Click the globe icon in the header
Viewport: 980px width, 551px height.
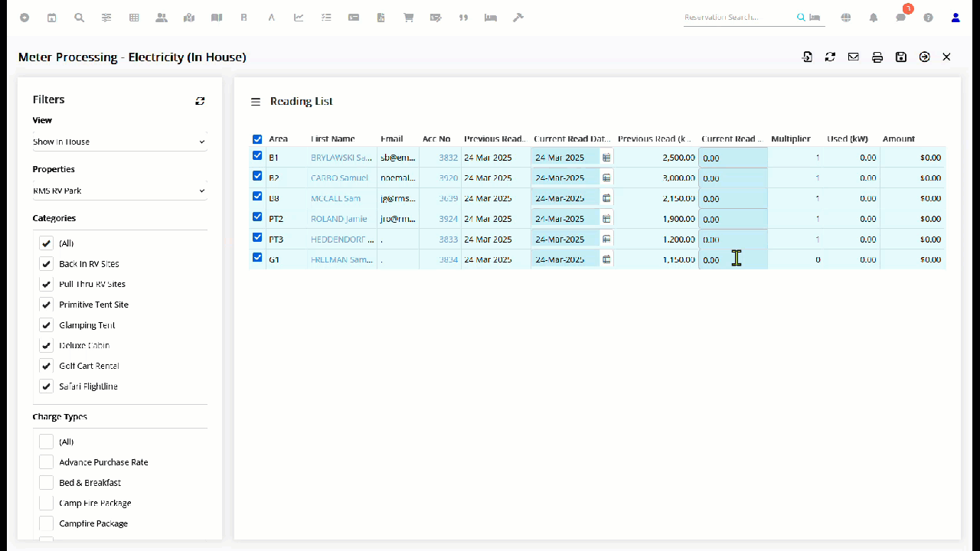point(846,18)
